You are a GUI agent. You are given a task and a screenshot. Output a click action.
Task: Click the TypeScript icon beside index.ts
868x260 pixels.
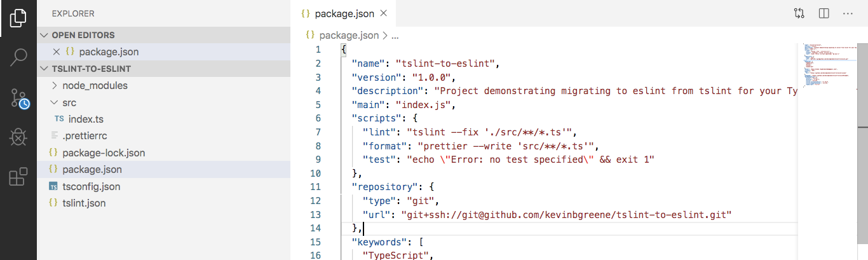59,119
